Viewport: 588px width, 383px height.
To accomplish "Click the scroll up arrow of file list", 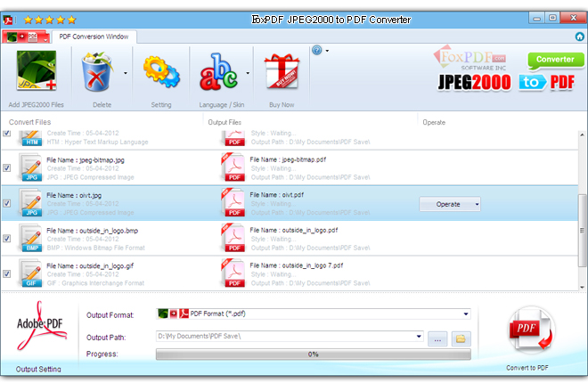I will pyautogui.click(x=582, y=134).
